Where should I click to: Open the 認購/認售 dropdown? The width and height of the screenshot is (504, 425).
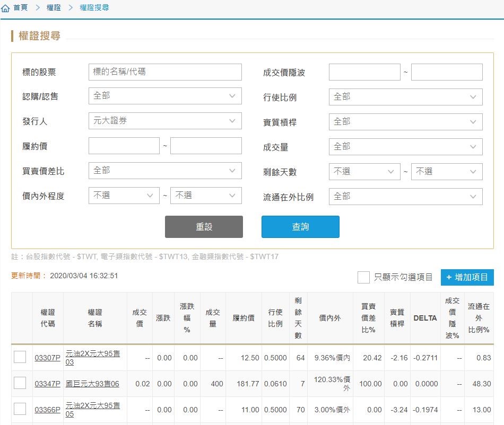165,96
